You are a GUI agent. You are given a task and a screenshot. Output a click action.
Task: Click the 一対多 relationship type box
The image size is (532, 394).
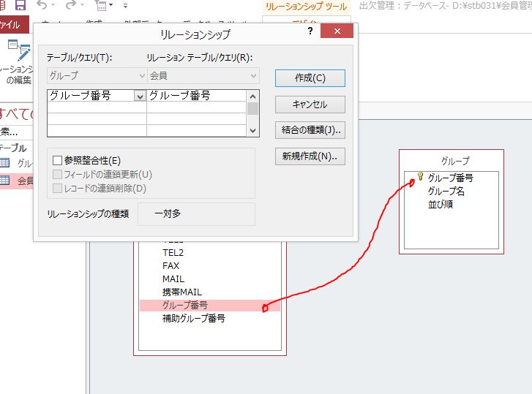(196, 213)
